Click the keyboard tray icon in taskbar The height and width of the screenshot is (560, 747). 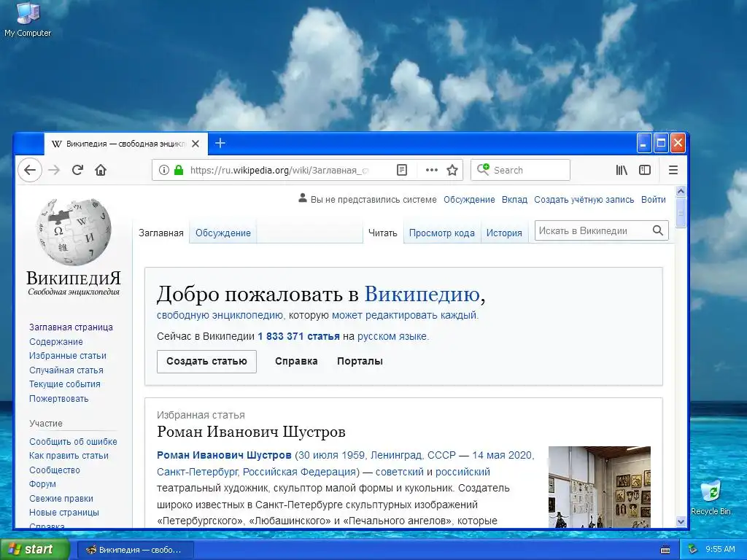[665, 550]
